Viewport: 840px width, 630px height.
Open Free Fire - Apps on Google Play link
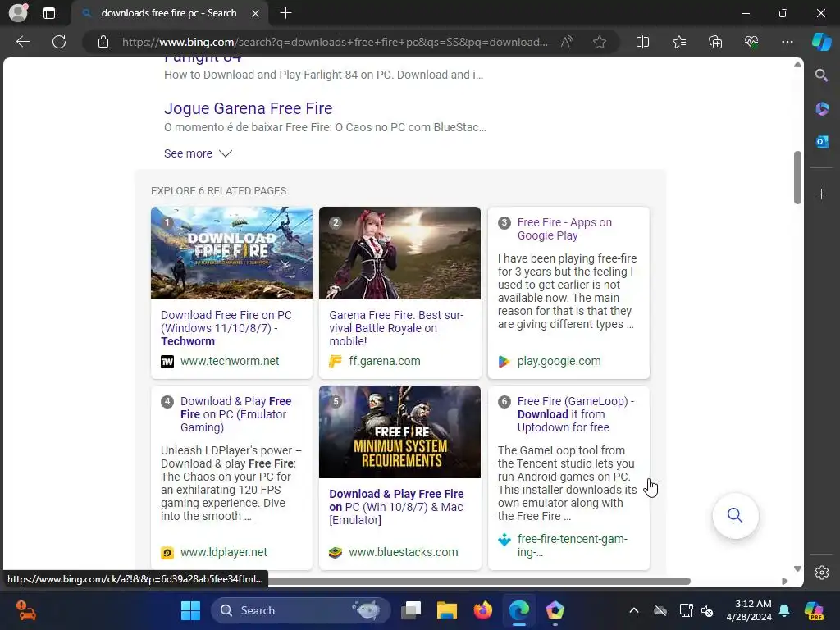(564, 229)
